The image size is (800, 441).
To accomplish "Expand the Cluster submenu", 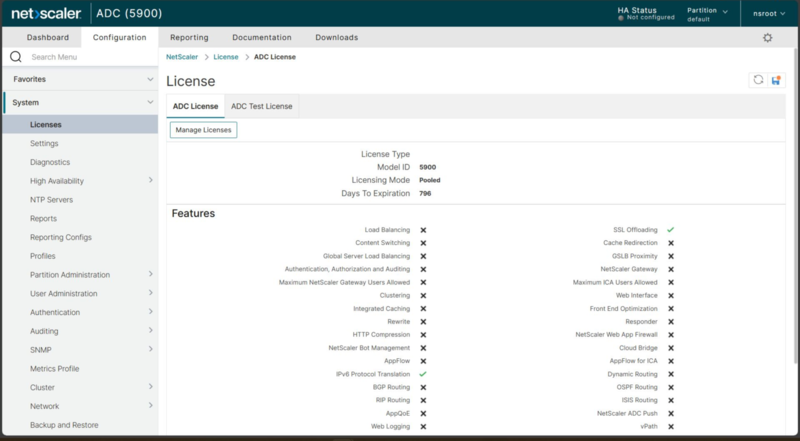I will 151,386.
